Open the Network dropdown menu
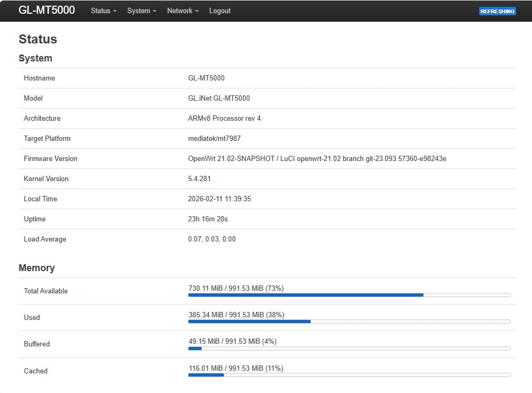The image size is (532, 393). [183, 11]
